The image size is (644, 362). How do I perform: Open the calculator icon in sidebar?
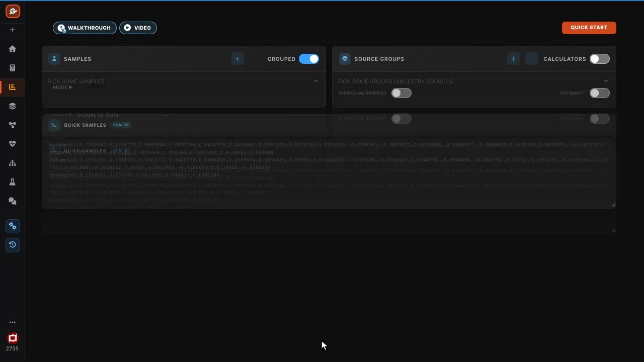coord(13,68)
